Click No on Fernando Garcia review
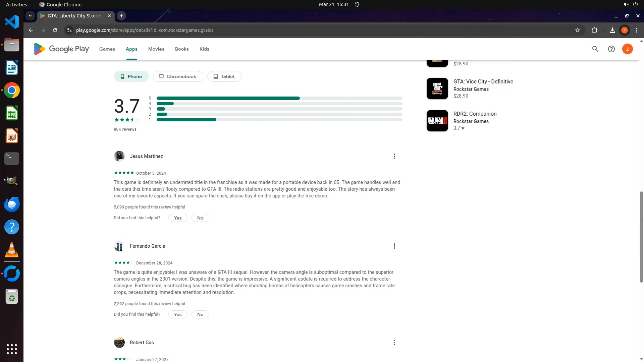This screenshot has height=362, width=644. pyautogui.click(x=200, y=314)
